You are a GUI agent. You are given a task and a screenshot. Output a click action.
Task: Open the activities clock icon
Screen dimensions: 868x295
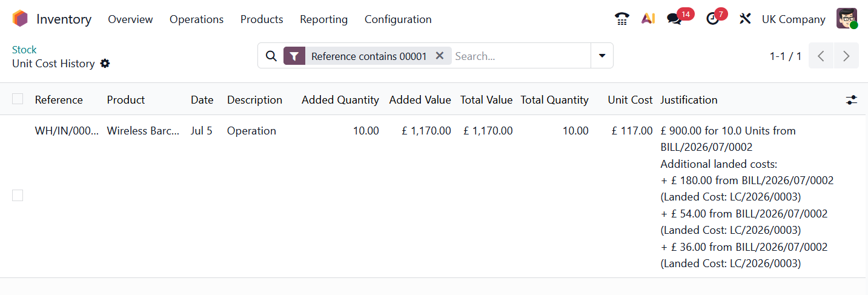tap(713, 19)
